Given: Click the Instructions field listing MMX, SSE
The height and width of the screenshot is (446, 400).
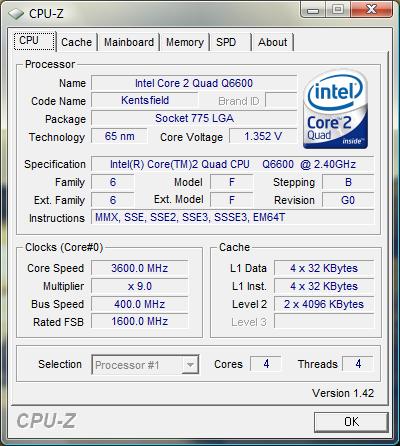Looking at the screenshot, I should point(233,218).
